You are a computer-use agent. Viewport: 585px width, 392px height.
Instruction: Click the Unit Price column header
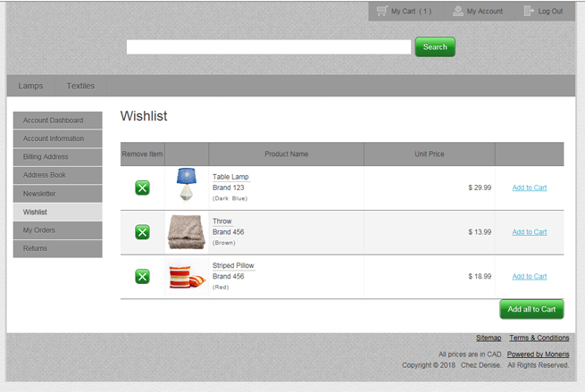tap(430, 154)
